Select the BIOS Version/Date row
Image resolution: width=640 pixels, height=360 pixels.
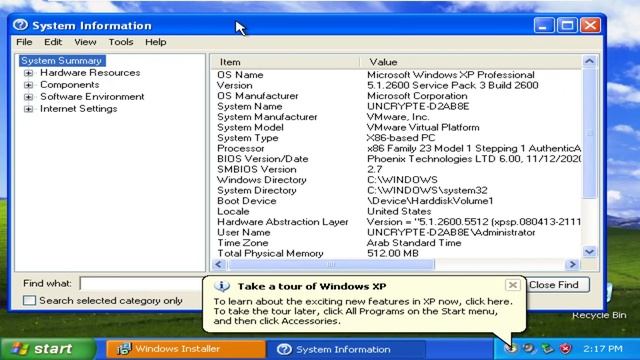coord(397,159)
